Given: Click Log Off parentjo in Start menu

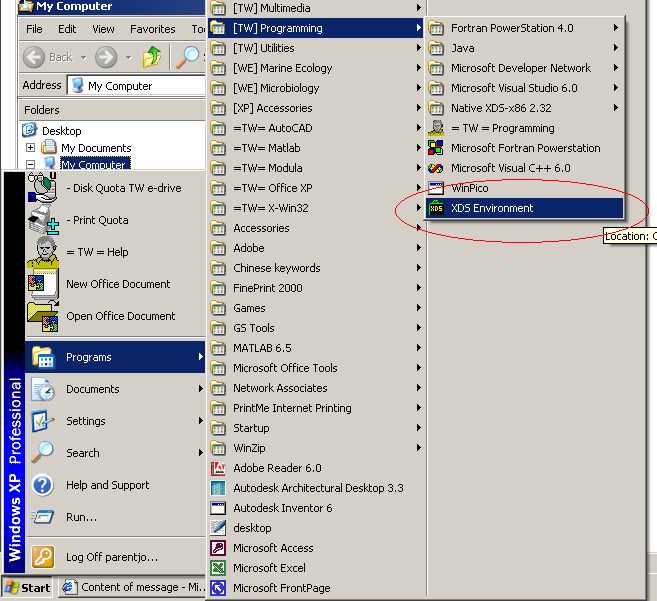Looking at the screenshot, I should [x=111, y=557].
